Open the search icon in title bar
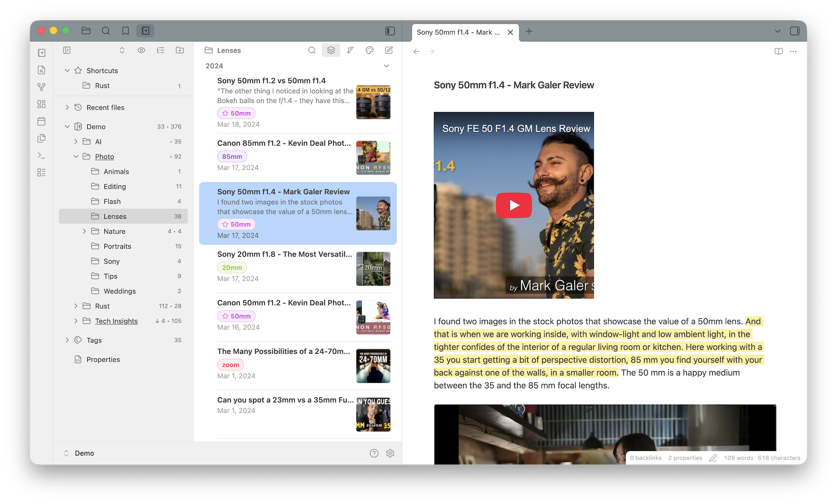 pos(106,31)
